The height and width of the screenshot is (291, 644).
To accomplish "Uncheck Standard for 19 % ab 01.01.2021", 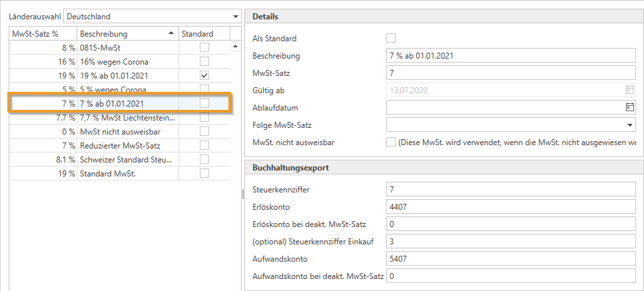I will point(204,75).
